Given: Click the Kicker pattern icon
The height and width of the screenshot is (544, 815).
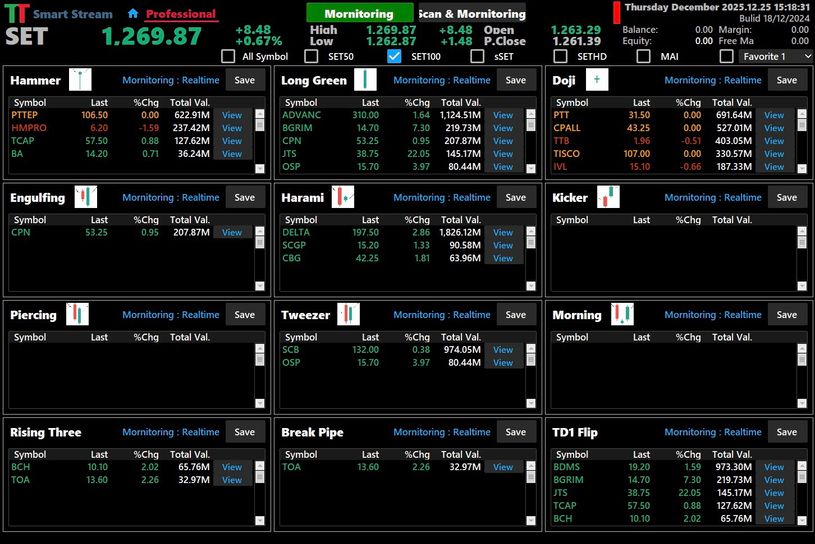Looking at the screenshot, I should [x=608, y=197].
